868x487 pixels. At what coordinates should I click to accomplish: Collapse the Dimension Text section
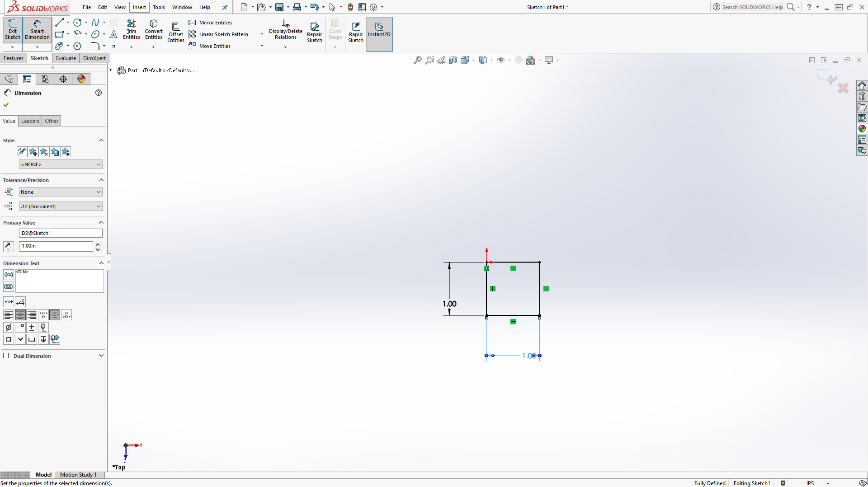point(101,263)
